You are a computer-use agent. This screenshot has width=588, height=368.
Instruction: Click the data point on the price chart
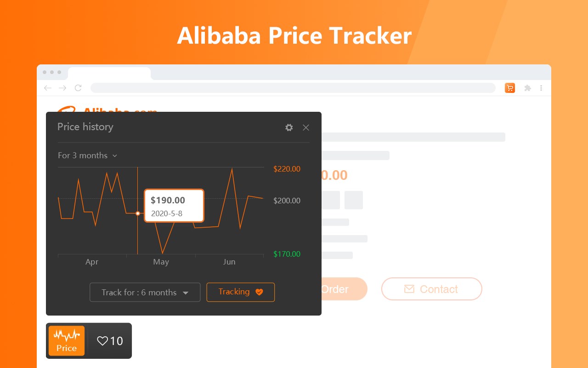(x=138, y=213)
